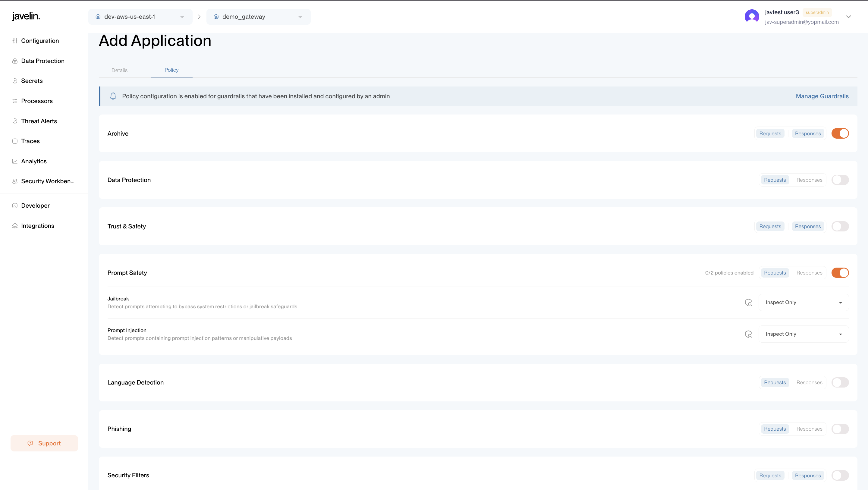The image size is (868, 490).
Task: Click the 'Add Application' heading
Action: 155,41
